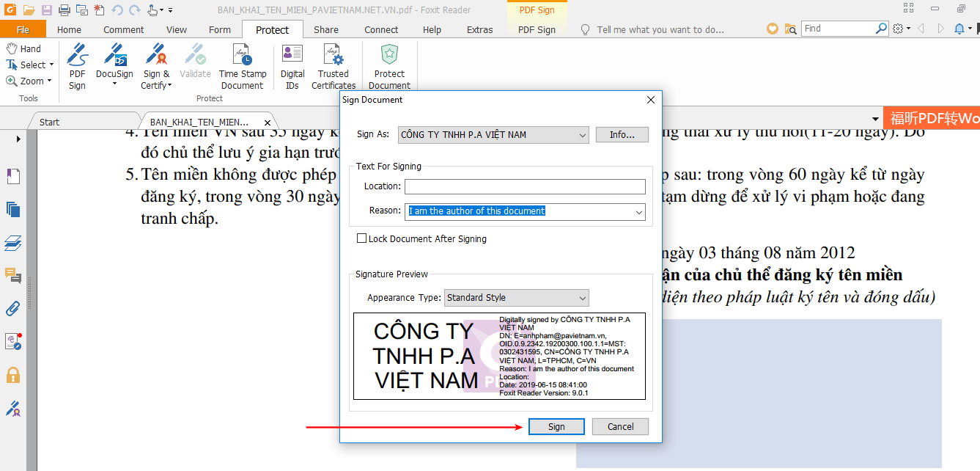Switch to the View ribbon tab
Viewport: 980px width, 471px height.
tap(177, 29)
